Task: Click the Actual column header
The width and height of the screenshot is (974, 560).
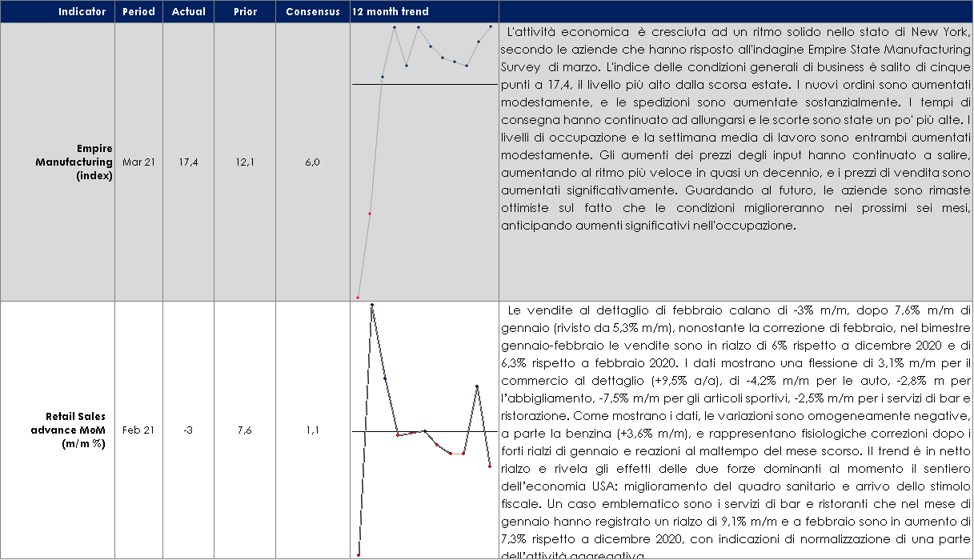Action: point(188,12)
